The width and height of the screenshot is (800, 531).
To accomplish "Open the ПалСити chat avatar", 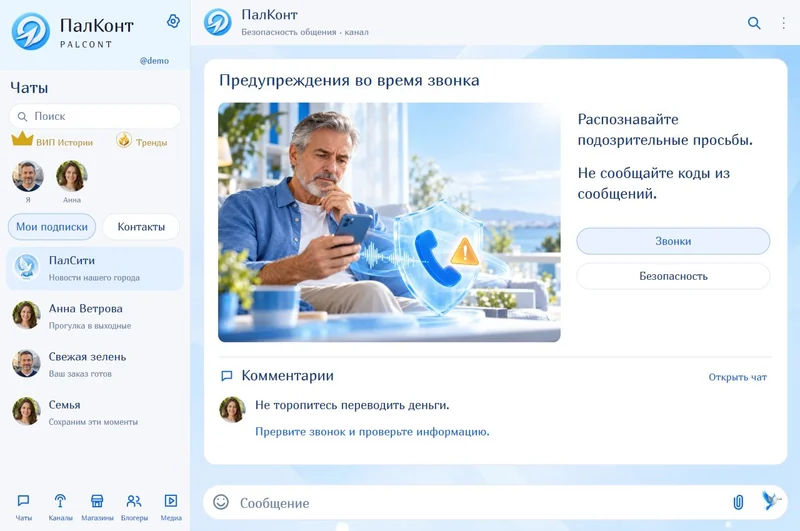I will pyautogui.click(x=26, y=266).
